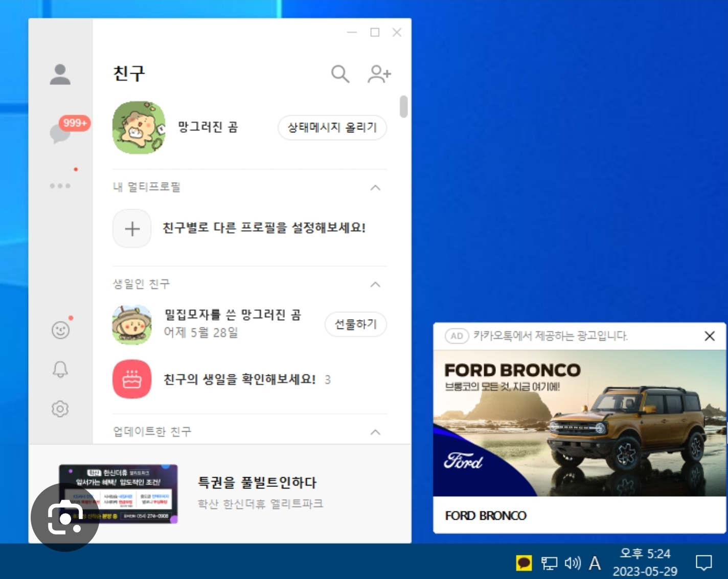Open the settings gear icon
This screenshot has height=579, width=728.
tap(60, 409)
